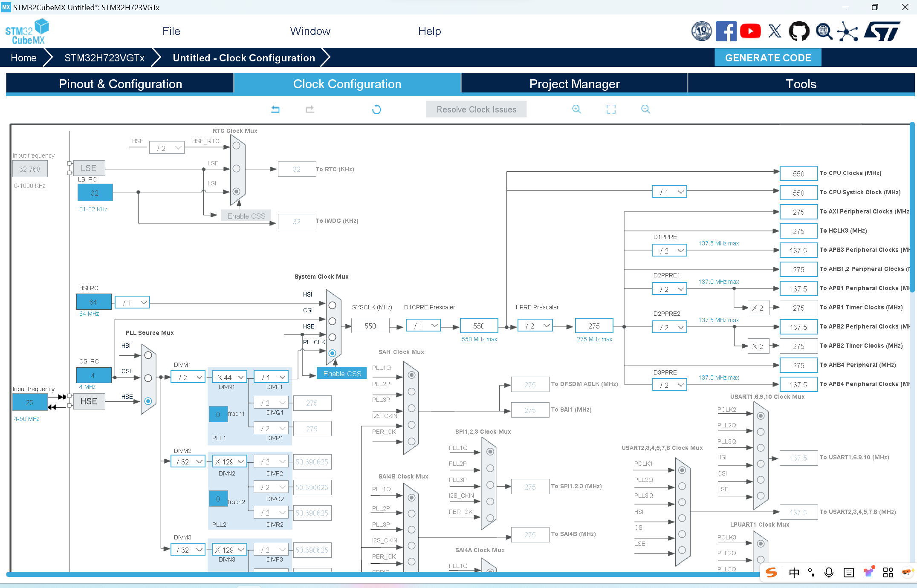Screen dimensions: 917x588
Task: Click the undo arrow icon
Action: click(275, 110)
